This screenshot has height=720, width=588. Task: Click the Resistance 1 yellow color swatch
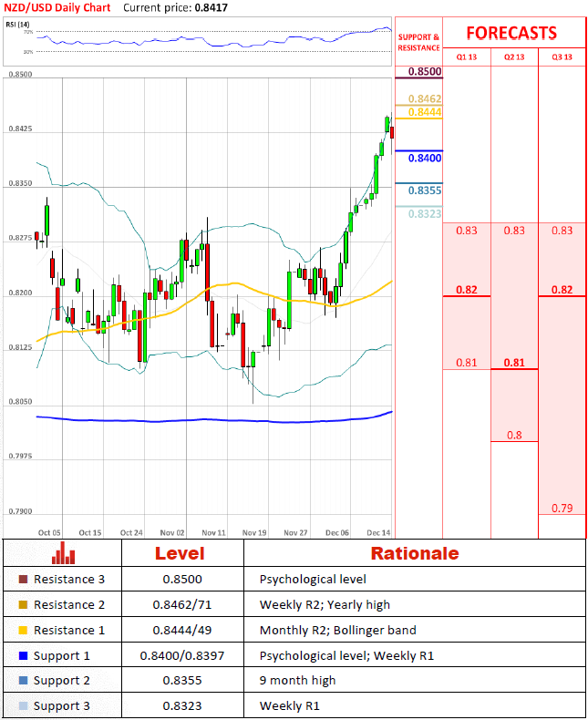pyautogui.click(x=23, y=630)
